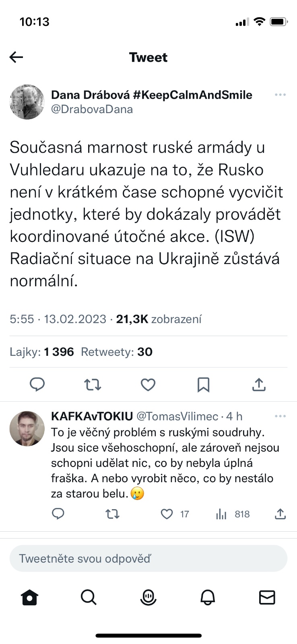Open more options for KAFKAvTOKIU reply
The image size is (297, 644).
(280, 416)
